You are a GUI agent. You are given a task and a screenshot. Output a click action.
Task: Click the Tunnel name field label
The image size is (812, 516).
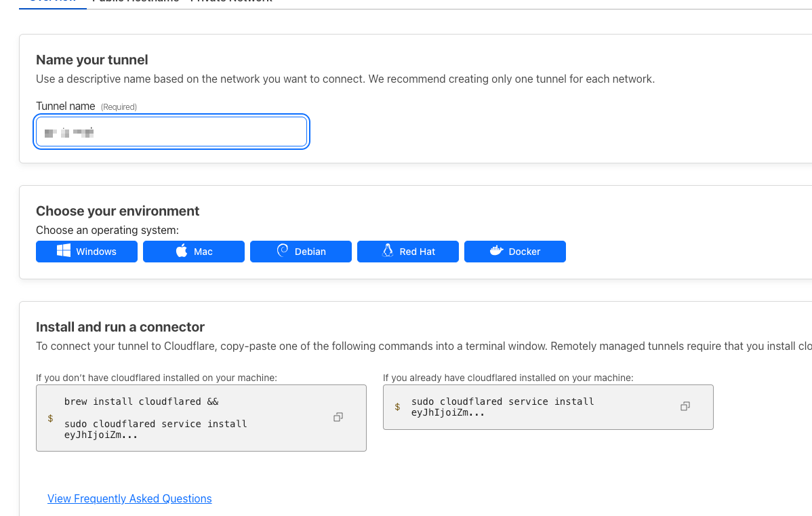(x=65, y=106)
